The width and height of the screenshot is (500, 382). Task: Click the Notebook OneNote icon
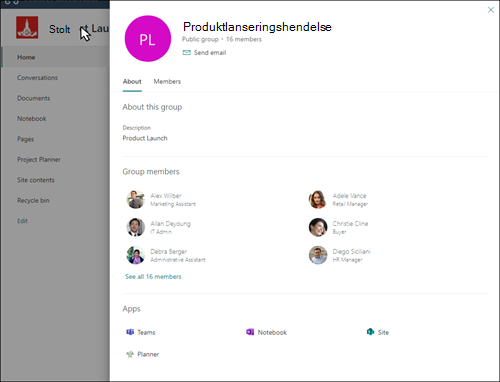coord(250,332)
